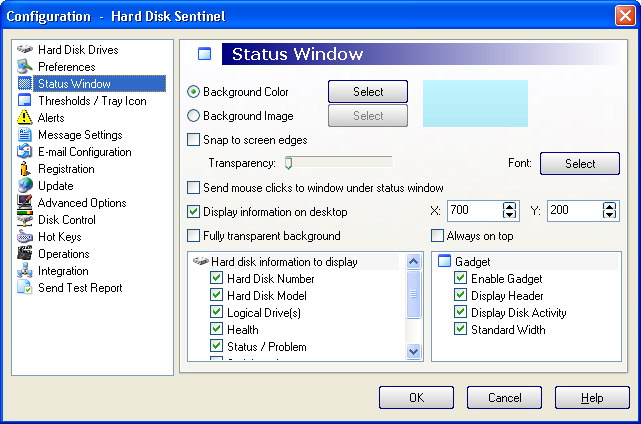The width and height of the screenshot is (641, 424).
Task: Click the Y position input field
Action: (574, 211)
